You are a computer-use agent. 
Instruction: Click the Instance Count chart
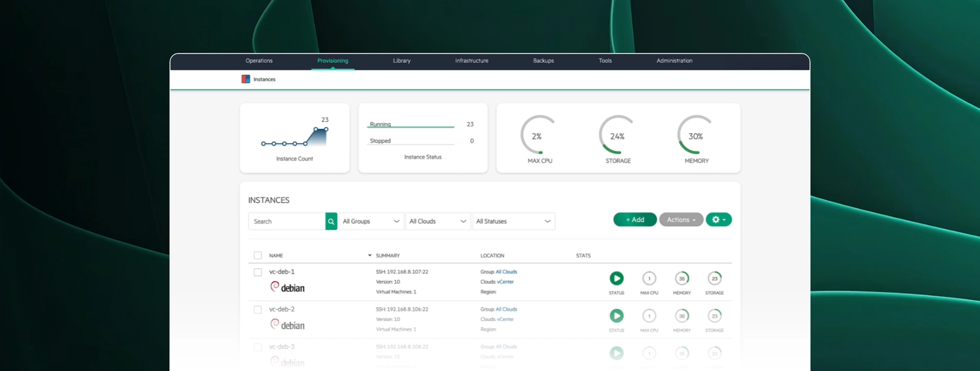click(295, 136)
